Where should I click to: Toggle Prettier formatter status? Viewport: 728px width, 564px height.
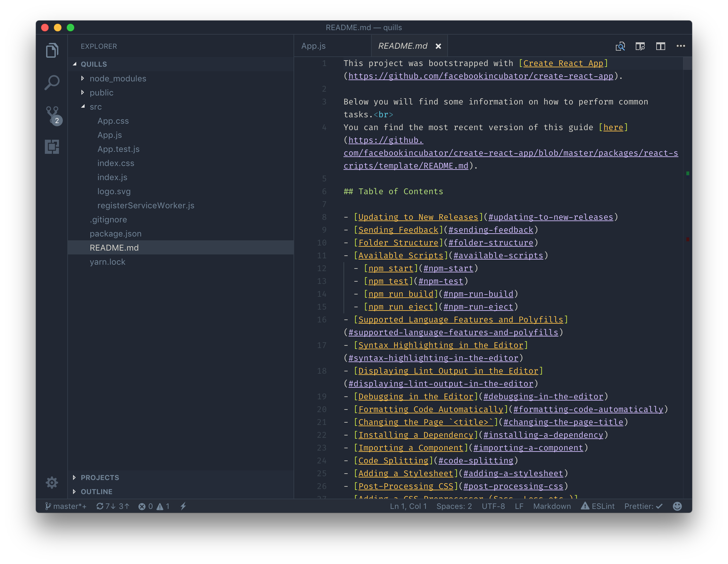point(643,506)
